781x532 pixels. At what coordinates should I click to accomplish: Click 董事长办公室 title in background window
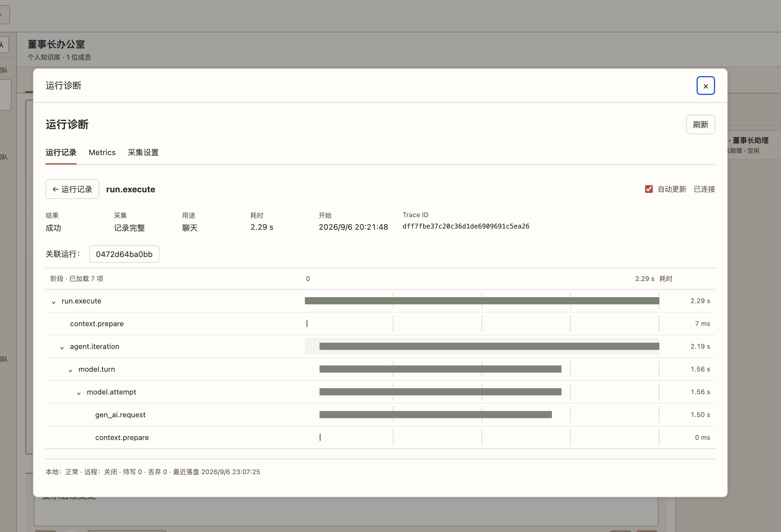[56, 44]
